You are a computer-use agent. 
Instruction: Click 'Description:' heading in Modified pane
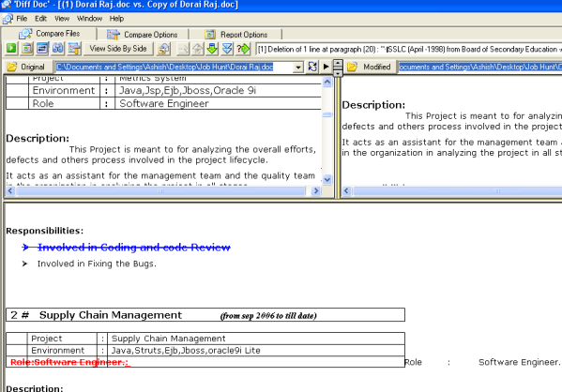click(373, 105)
